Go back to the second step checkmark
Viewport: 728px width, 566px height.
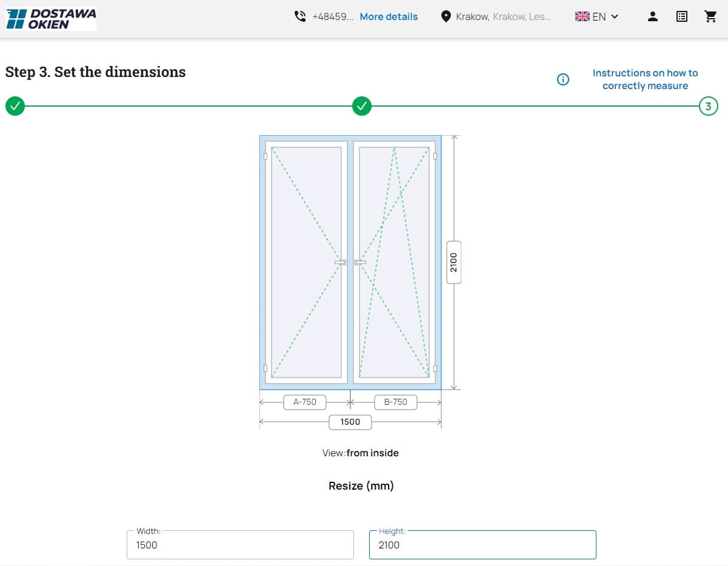pyautogui.click(x=362, y=106)
